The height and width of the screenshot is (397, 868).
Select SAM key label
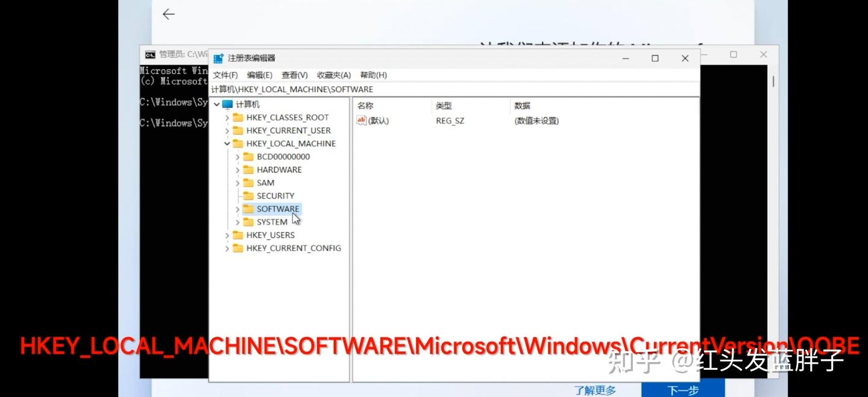tap(266, 183)
